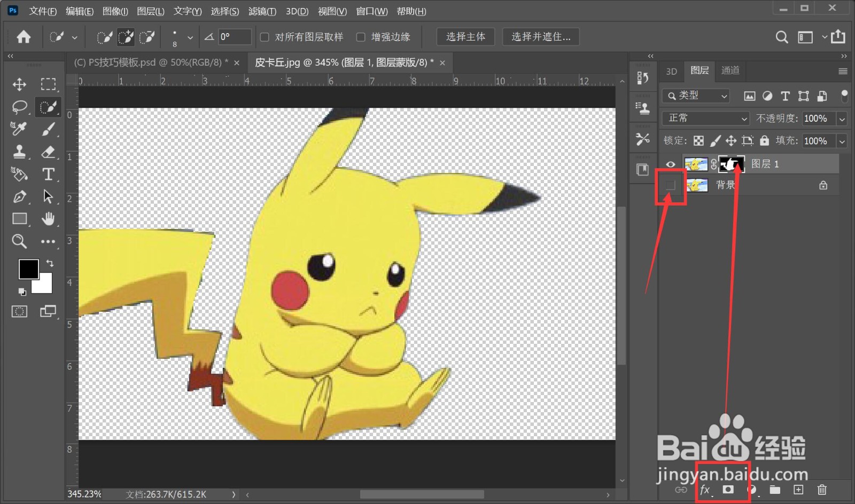Hide 图层 1 using its eye icon

click(x=670, y=164)
